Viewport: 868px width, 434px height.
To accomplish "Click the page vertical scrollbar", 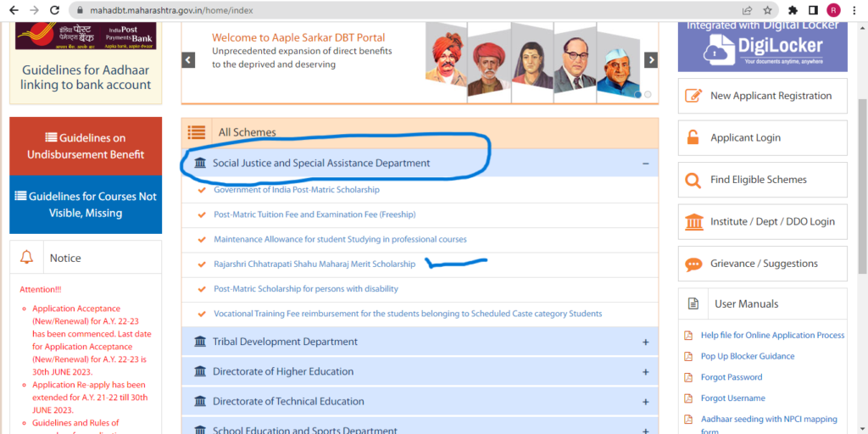I will 862,186.
